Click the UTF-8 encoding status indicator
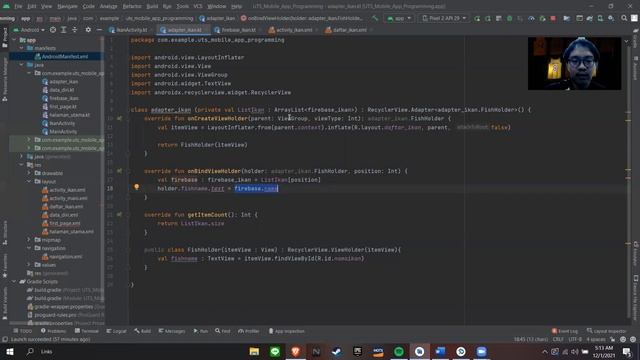Image resolution: width=640 pixels, height=360 pixels. (575, 339)
